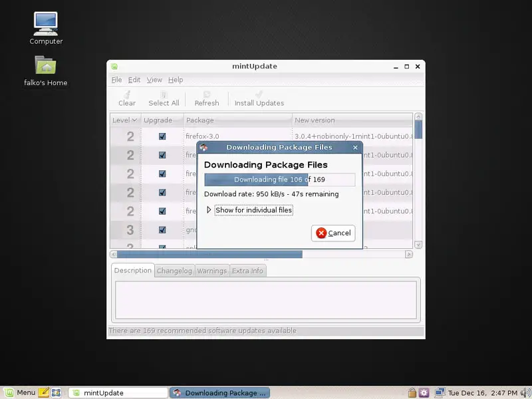Launch the notes icon in the taskbar

click(x=44, y=392)
